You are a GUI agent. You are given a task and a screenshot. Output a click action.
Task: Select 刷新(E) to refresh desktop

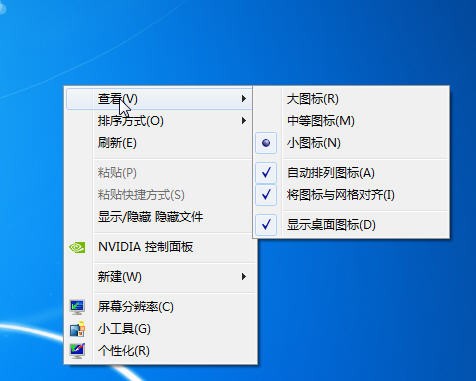point(159,143)
